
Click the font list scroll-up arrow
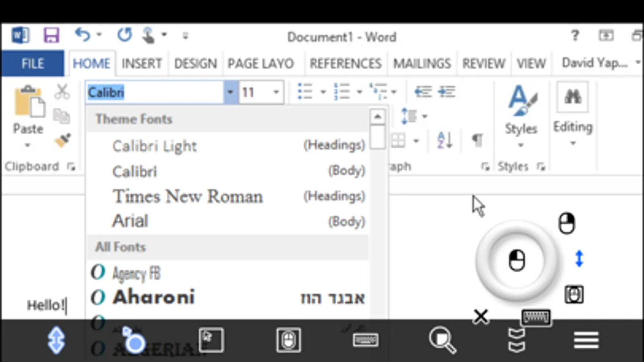point(377,117)
